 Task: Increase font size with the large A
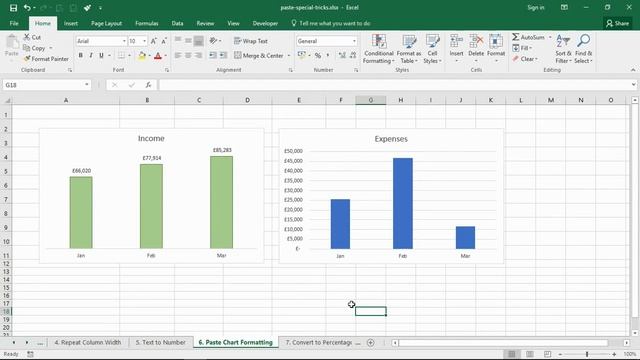point(153,41)
